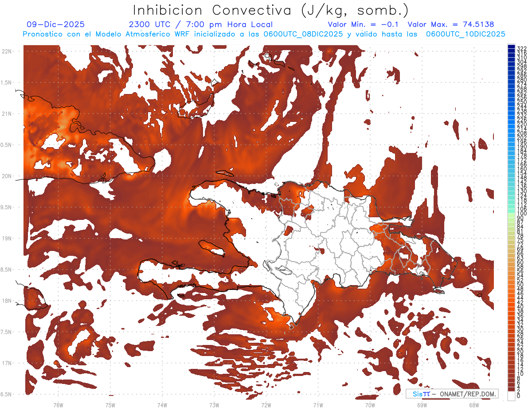Click the "76W" longitude label
This screenshot has height=411, width=532.
(58, 405)
